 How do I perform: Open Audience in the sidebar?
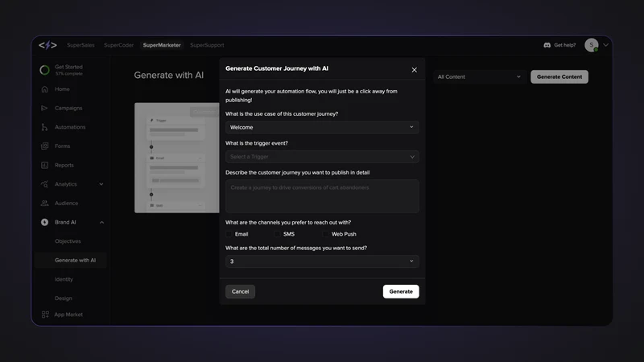click(66, 204)
